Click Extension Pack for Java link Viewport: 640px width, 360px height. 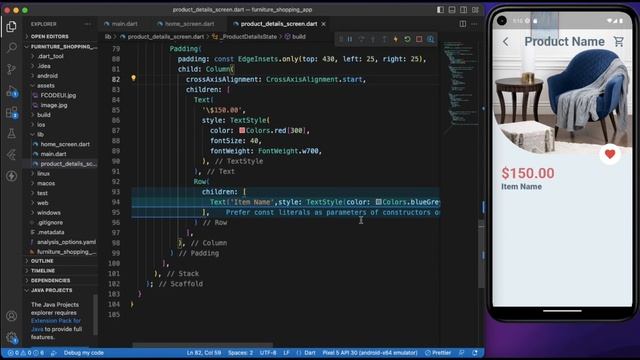[x=56, y=325]
